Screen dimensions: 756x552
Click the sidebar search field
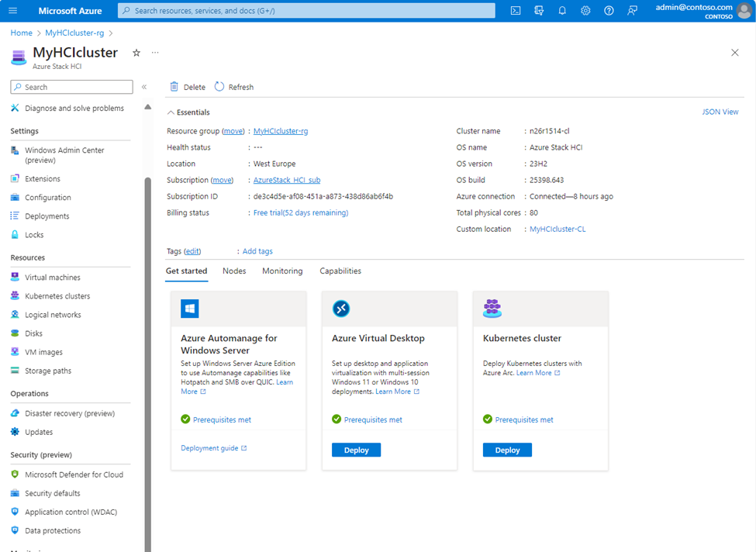[x=72, y=87]
